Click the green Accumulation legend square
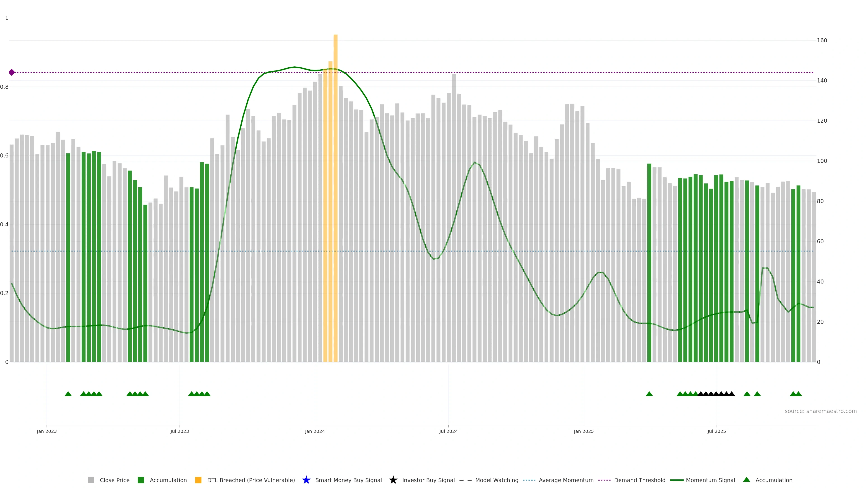868x488 pixels. point(141,480)
